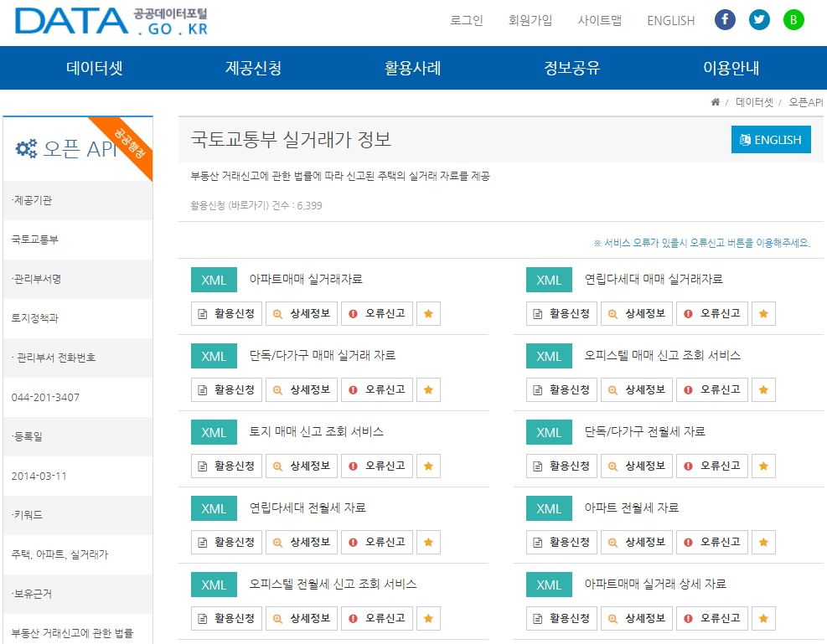Click the 오피스텔 전월세 신고 조회 서비스 title
The width and height of the screenshot is (827, 644).
click(333, 584)
